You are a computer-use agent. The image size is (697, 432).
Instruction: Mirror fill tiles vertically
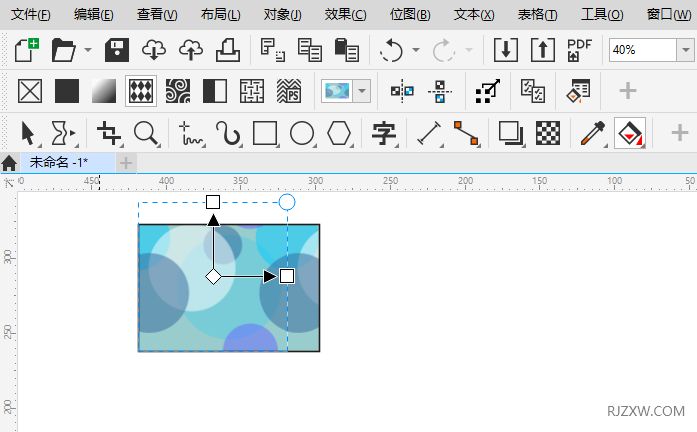pos(439,91)
